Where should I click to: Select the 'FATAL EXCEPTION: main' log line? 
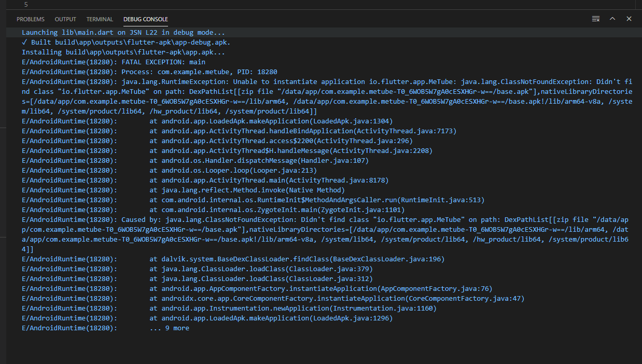[x=114, y=62]
